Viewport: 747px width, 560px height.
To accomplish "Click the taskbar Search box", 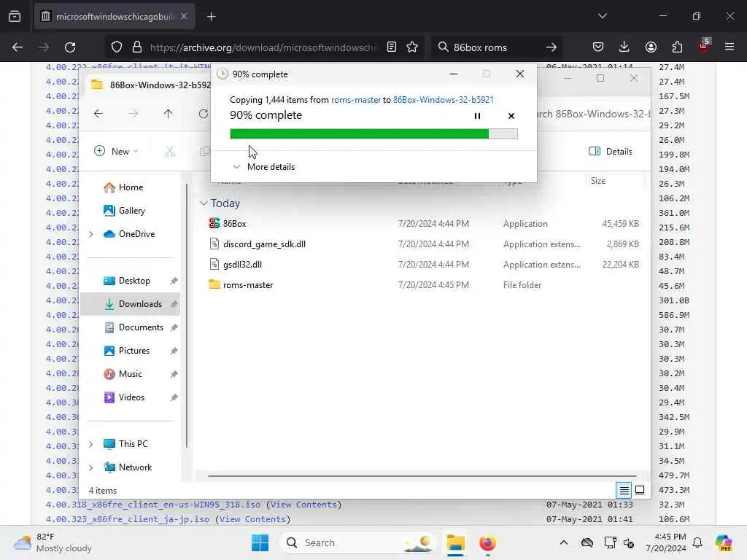I will pyautogui.click(x=357, y=542).
